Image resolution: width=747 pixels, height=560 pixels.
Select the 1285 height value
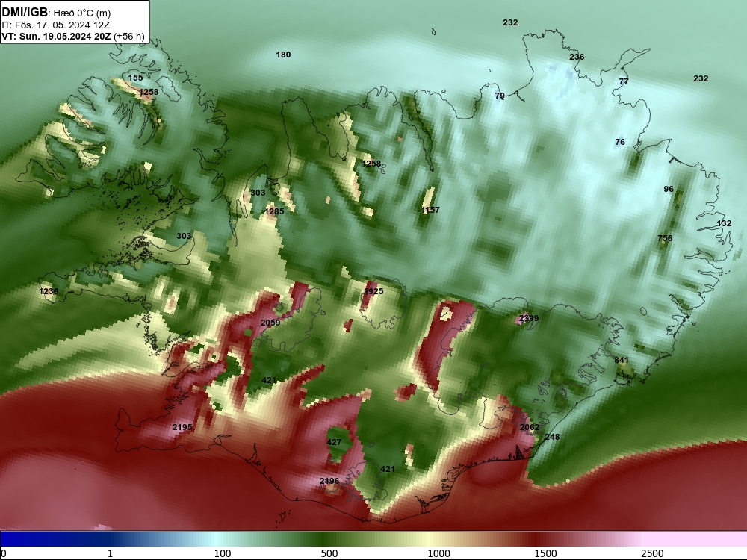[x=274, y=211]
